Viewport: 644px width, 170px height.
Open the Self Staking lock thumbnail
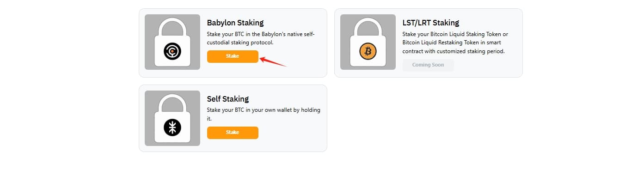(x=172, y=118)
